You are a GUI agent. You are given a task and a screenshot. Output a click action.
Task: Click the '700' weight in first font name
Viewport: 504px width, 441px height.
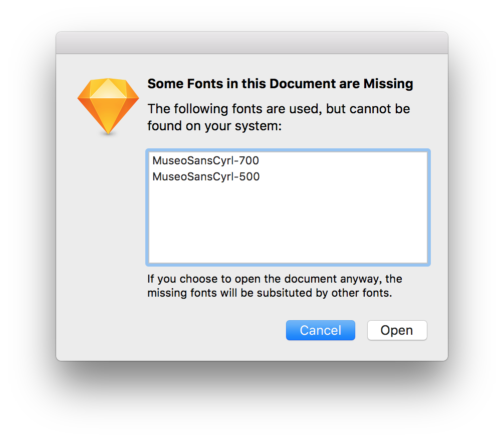click(249, 161)
